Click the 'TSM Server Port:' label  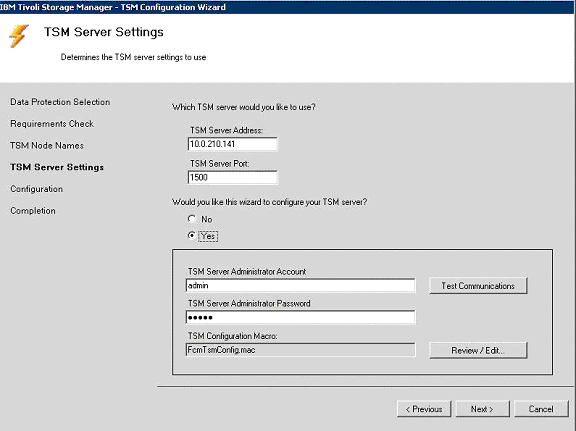pos(219,164)
